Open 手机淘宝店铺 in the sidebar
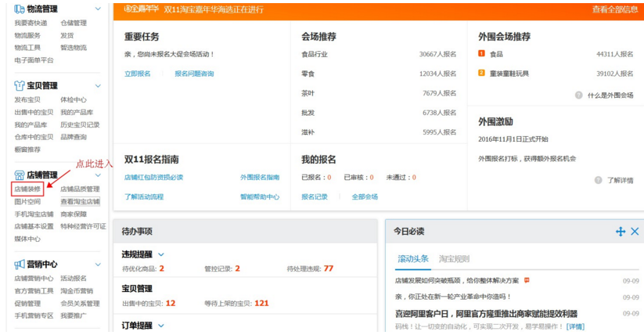The image size is (644, 335). (34, 214)
